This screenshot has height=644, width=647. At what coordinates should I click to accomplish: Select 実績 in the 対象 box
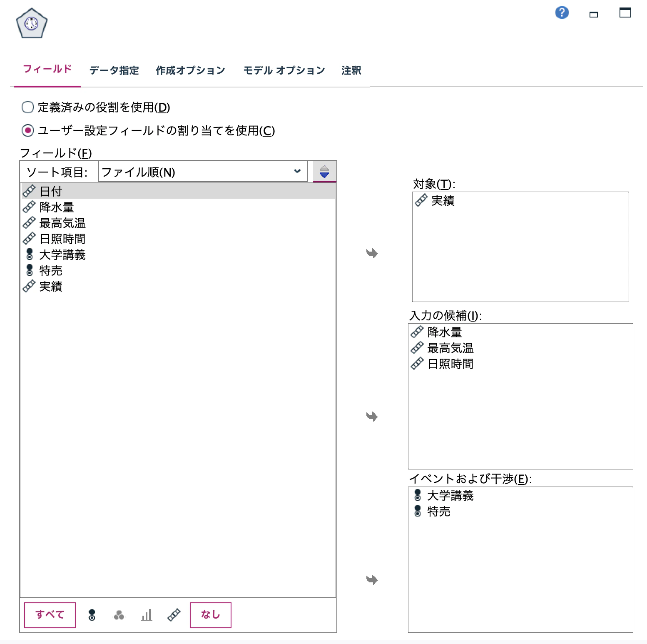click(x=520, y=200)
